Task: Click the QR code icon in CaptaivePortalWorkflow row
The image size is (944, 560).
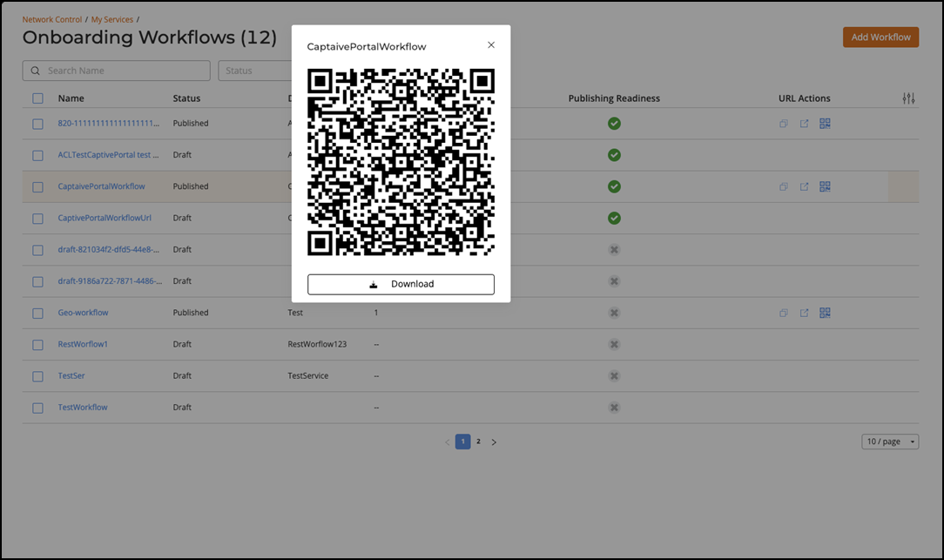Action: tap(825, 186)
